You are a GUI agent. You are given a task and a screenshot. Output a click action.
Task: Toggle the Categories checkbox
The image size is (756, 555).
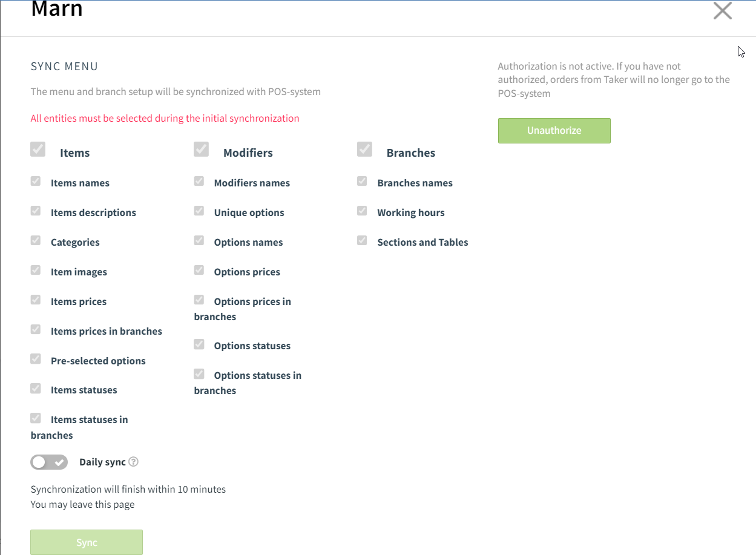pos(36,240)
